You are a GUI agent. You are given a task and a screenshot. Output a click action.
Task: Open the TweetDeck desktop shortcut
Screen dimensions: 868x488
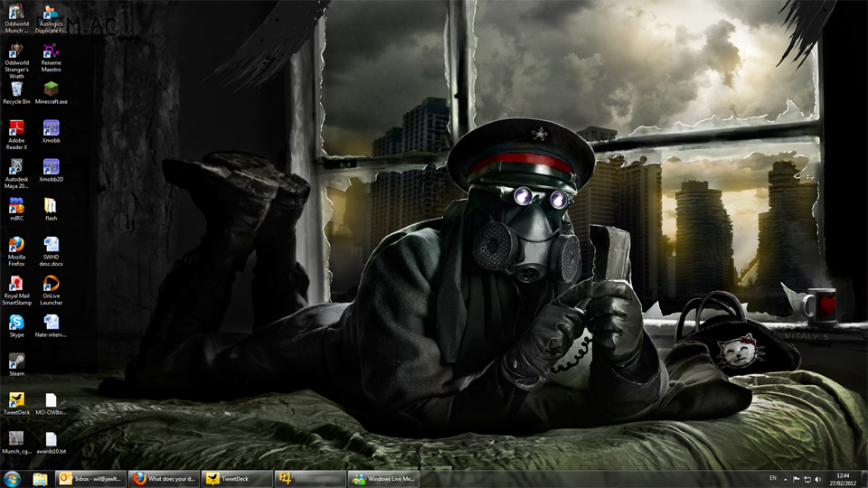pos(16,400)
